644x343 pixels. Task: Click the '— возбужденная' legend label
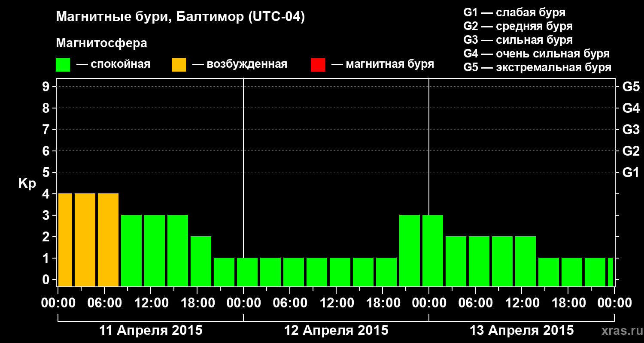(240, 65)
